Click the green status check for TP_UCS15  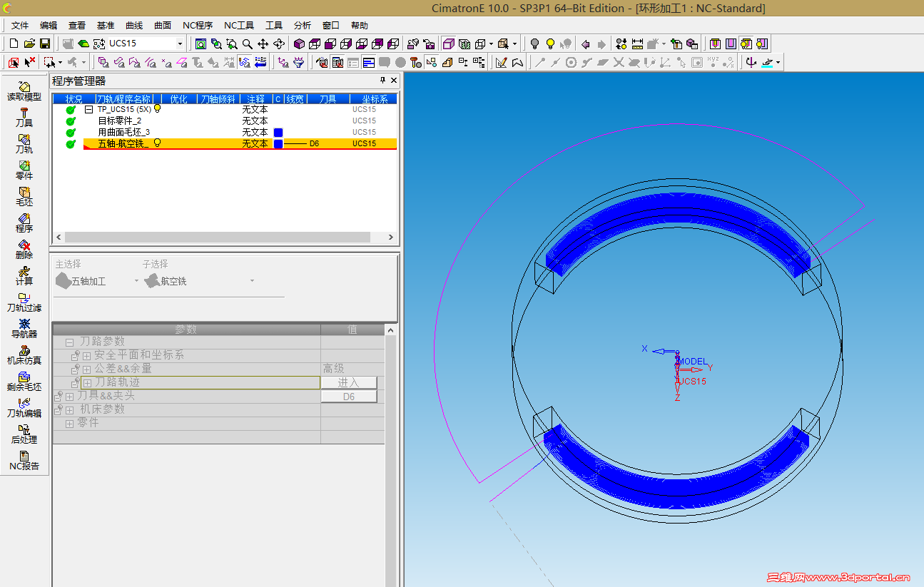(x=71, y=110)
